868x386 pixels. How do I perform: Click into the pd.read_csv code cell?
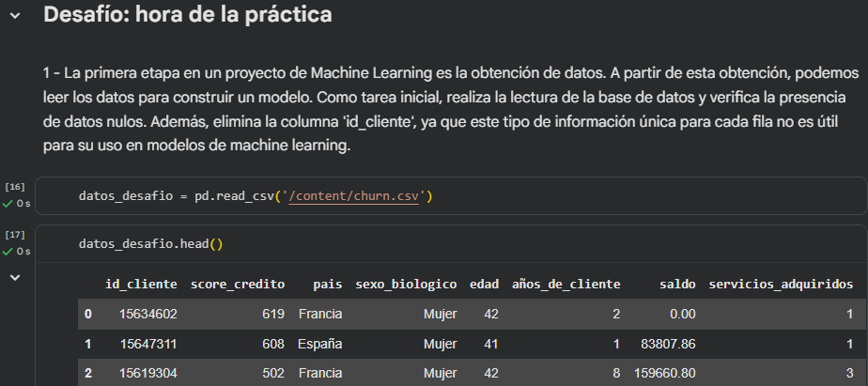564,196
